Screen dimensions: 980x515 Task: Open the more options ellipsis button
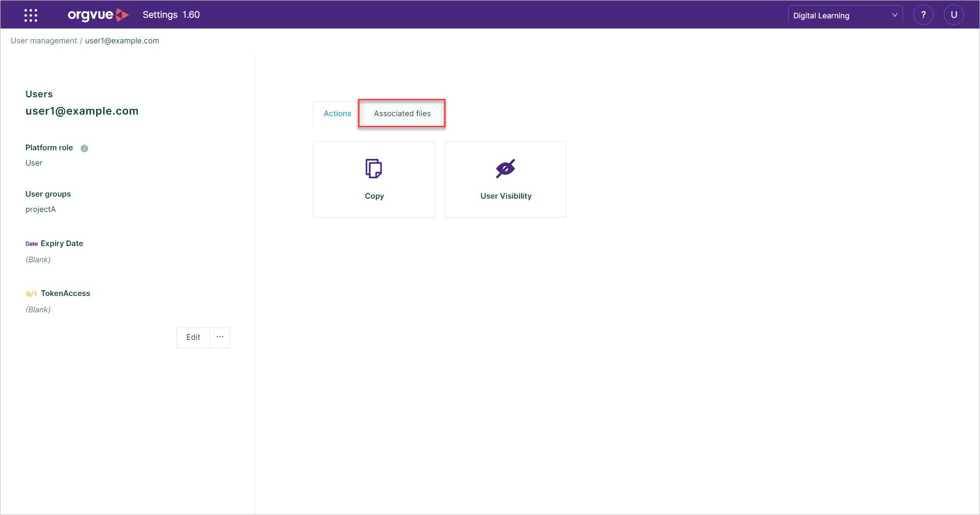click(x=220, y=337)
